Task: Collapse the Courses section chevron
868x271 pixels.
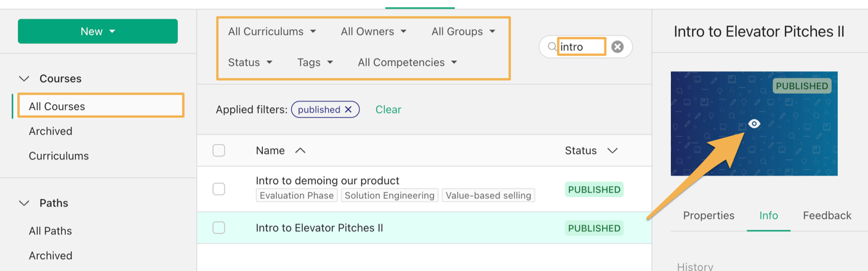Action: [x=24, y=79]
